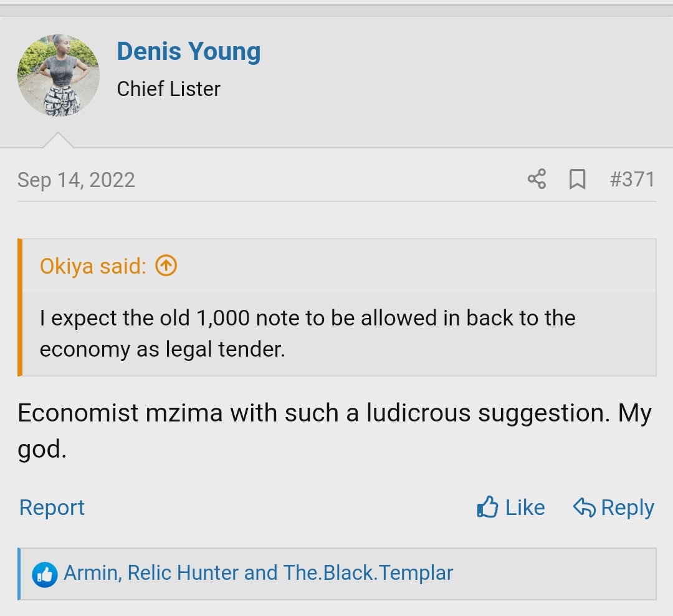Viewport: 673px width, 616px height.
Task: Click the up-arrow icon beside Okiya said
Action: (166, 266)
